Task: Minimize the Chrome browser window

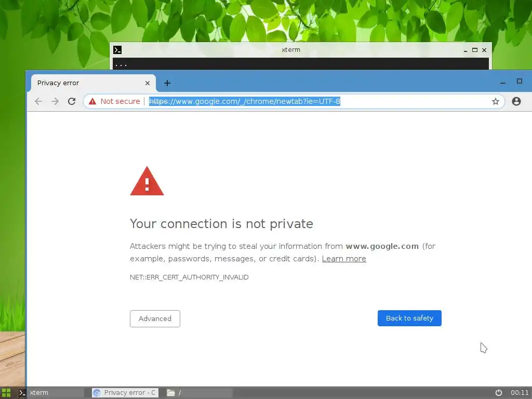Action: [503, 83]
